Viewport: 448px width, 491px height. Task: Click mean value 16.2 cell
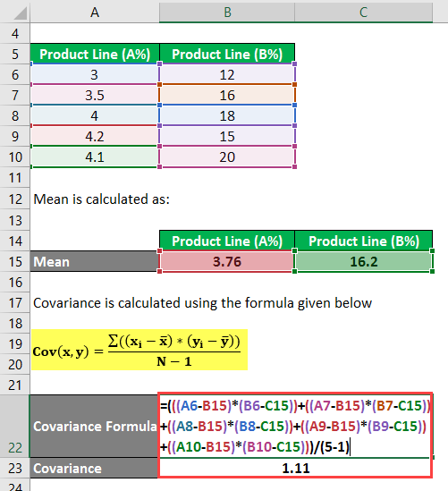pyautogui.click(x=364, y=261)
